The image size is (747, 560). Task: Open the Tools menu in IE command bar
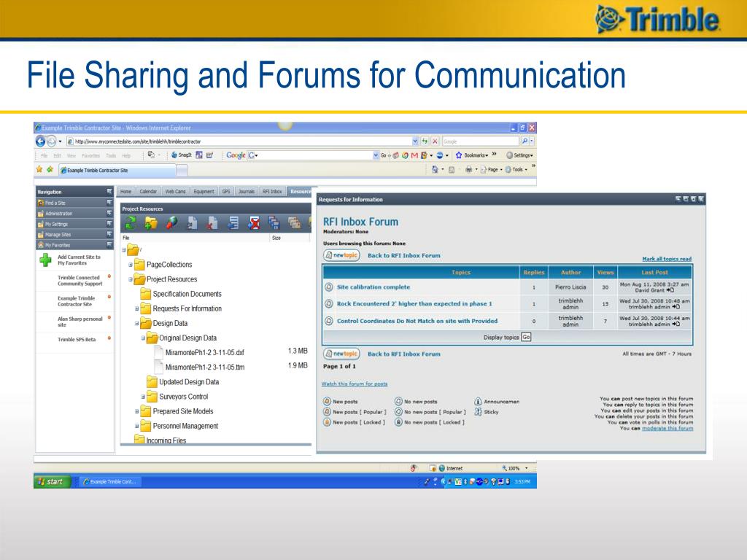pyautogui.click(x=516, y=169)
